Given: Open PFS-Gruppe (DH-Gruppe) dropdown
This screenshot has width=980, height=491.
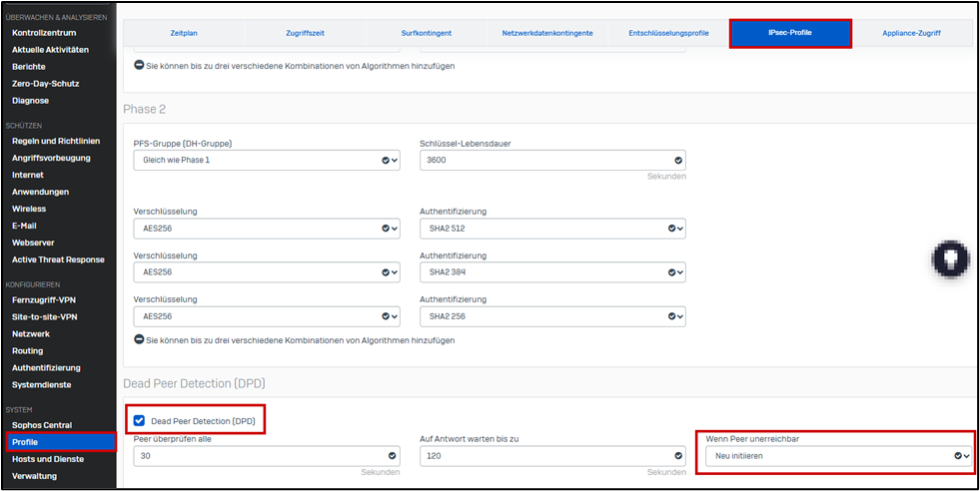Looking at the screenshot, I should [x=267, y=160].
